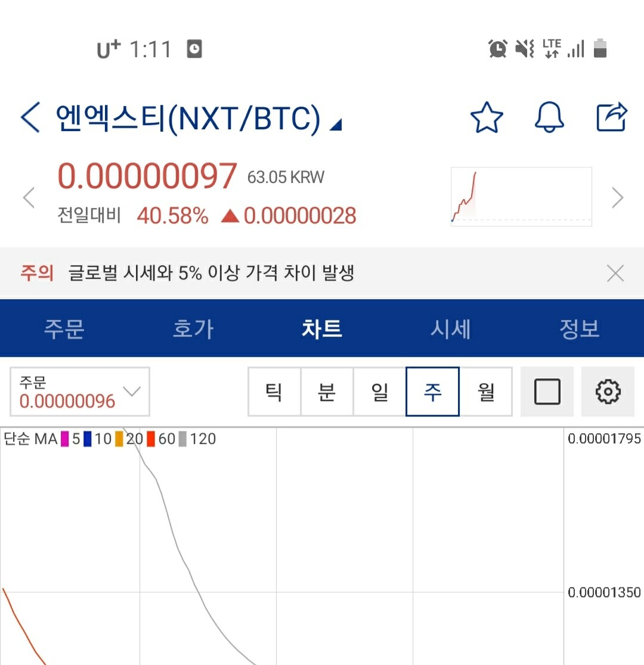Image resolution: width=644 pixels, height=665 pixels.
Task: Tap the favorite star icon
Action: [487, 117]
